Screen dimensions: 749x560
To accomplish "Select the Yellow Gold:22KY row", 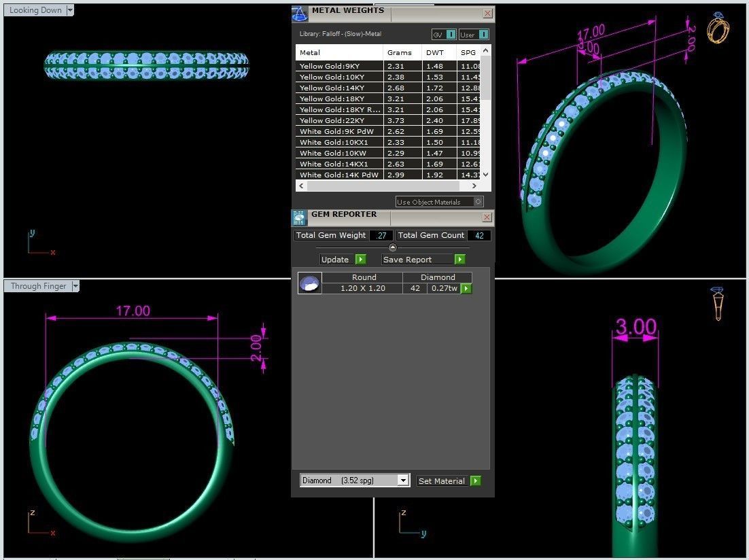I will (388, 120).
